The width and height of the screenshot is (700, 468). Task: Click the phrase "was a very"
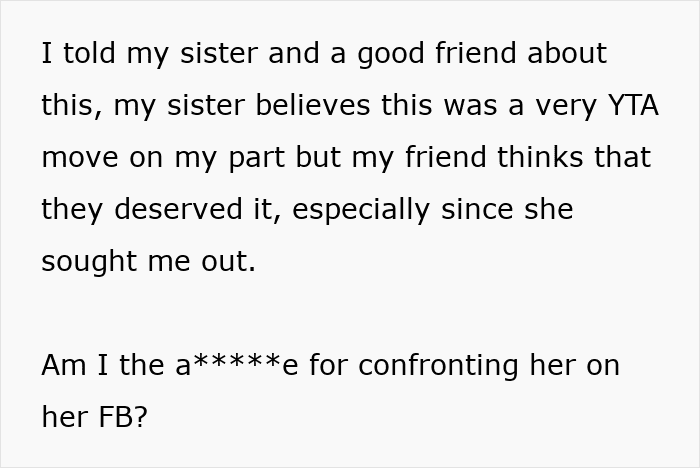click(x=511, y=106)
